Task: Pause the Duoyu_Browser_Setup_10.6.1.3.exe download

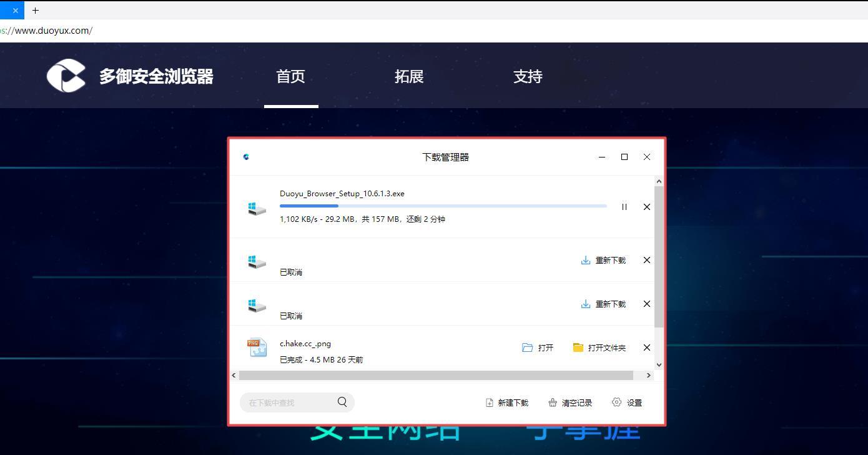Action: point(624,207)
